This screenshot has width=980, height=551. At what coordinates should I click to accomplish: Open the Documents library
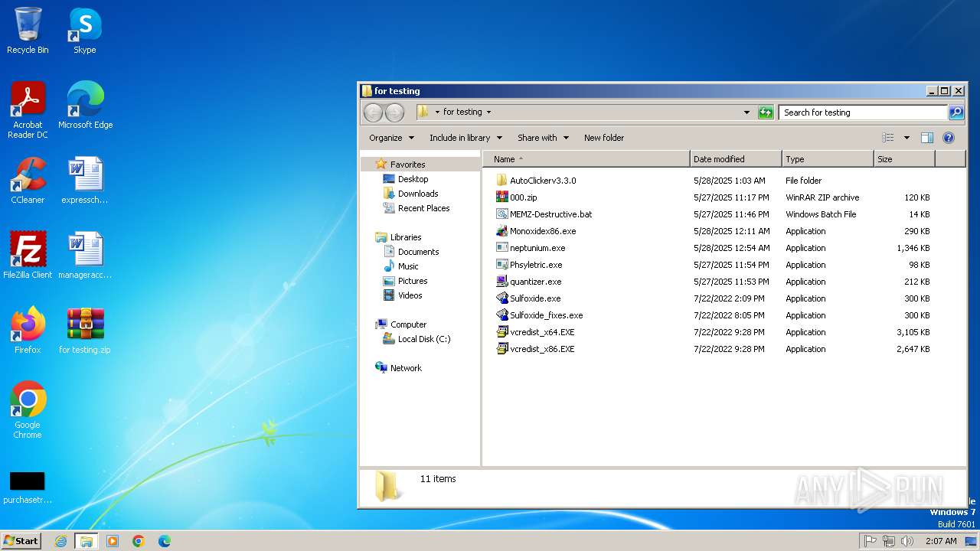(x=410, y=252)
